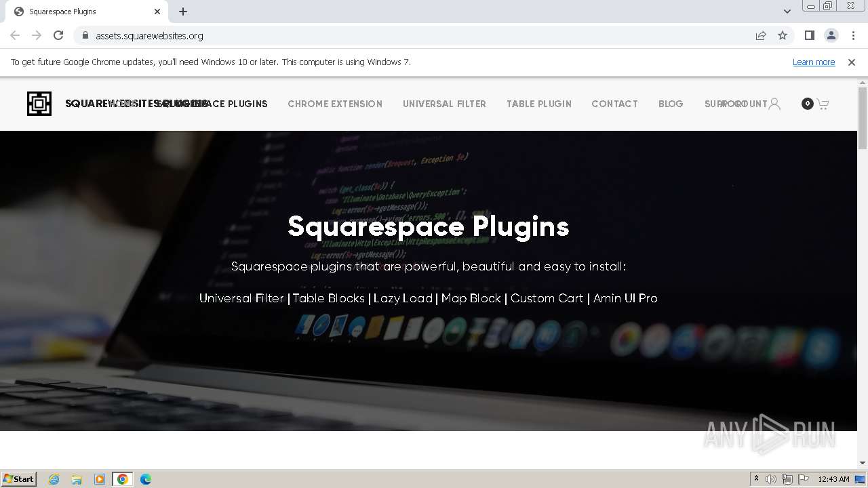Go to the Table Plugin page
The image size is (868, 488).
click(x=539, y=104)
